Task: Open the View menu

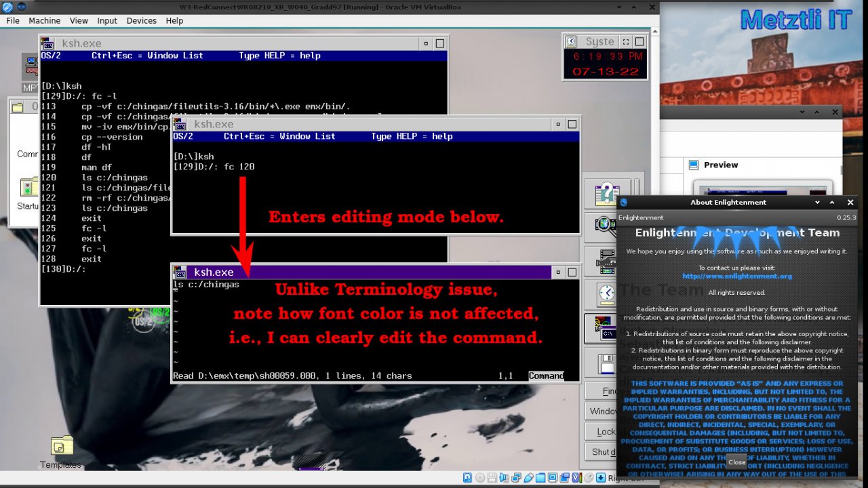Action: [x=79, y=21]
